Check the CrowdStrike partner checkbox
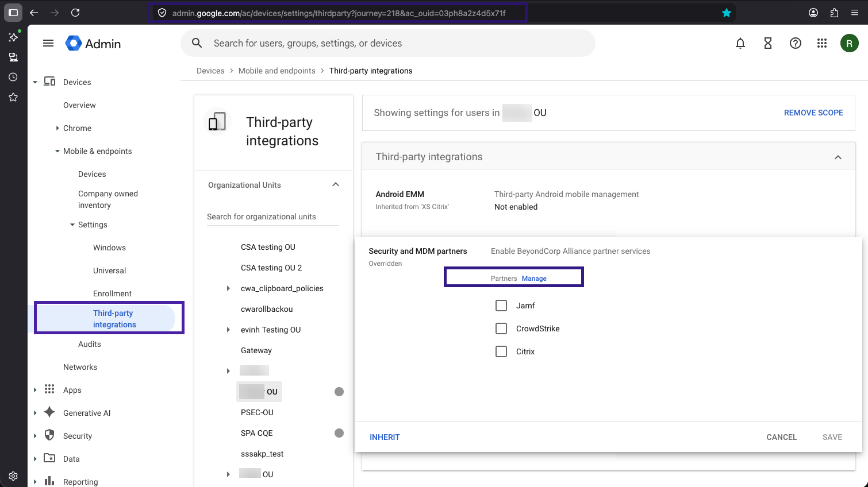868x487 pixels. [x=501, y=328]
